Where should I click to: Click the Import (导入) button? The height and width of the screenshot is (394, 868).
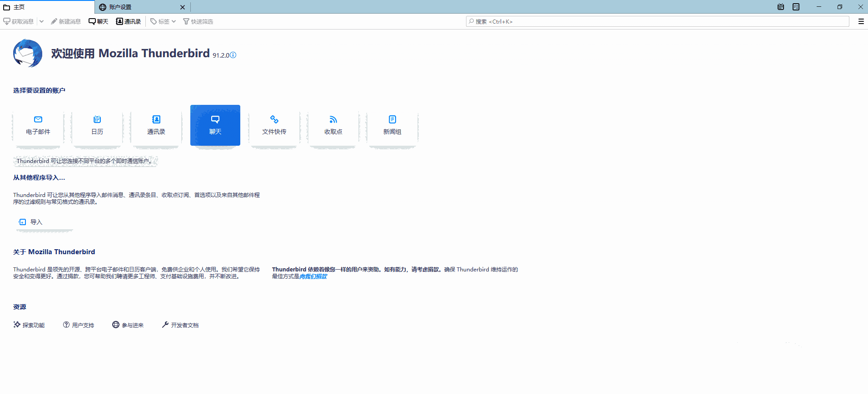pyautogui.click(x=45, y=222)
